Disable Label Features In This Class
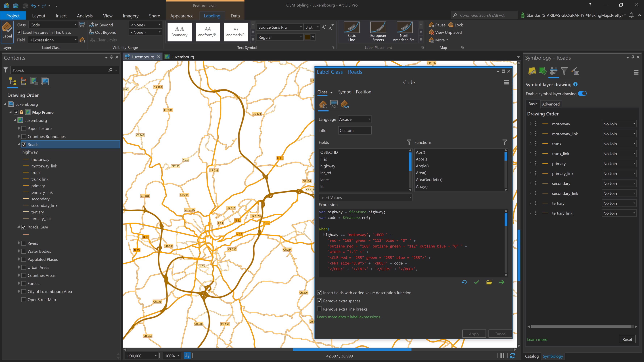 19,32
